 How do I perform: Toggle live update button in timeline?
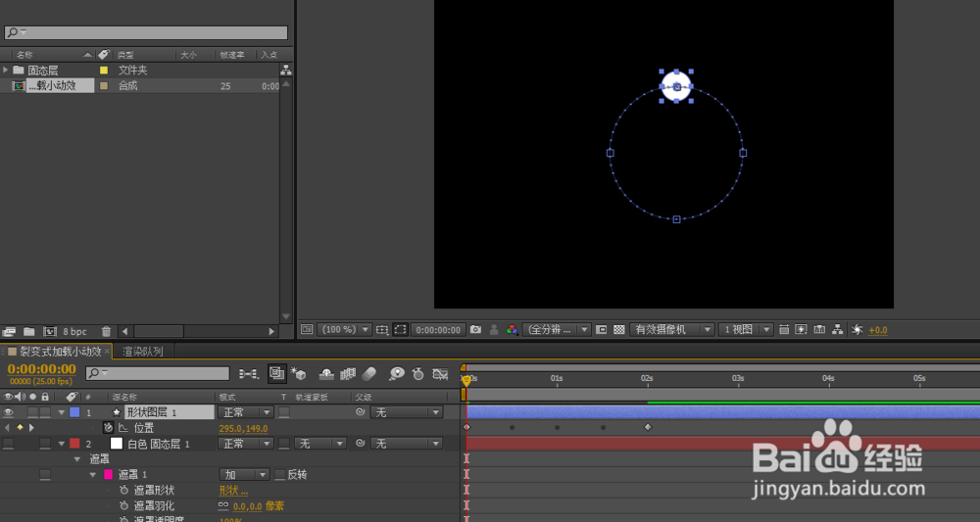point(276,373)
